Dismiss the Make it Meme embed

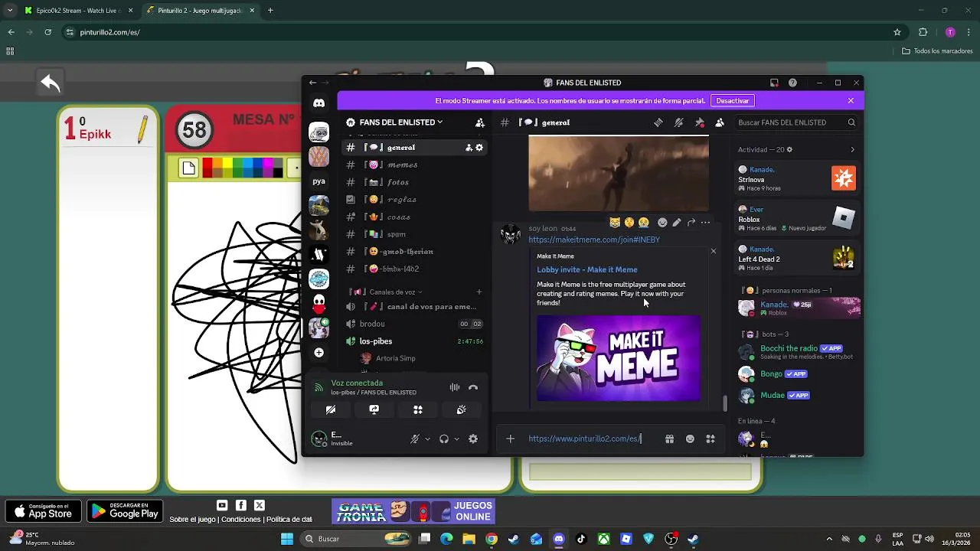pyautogui.click(x=714, y=251)
